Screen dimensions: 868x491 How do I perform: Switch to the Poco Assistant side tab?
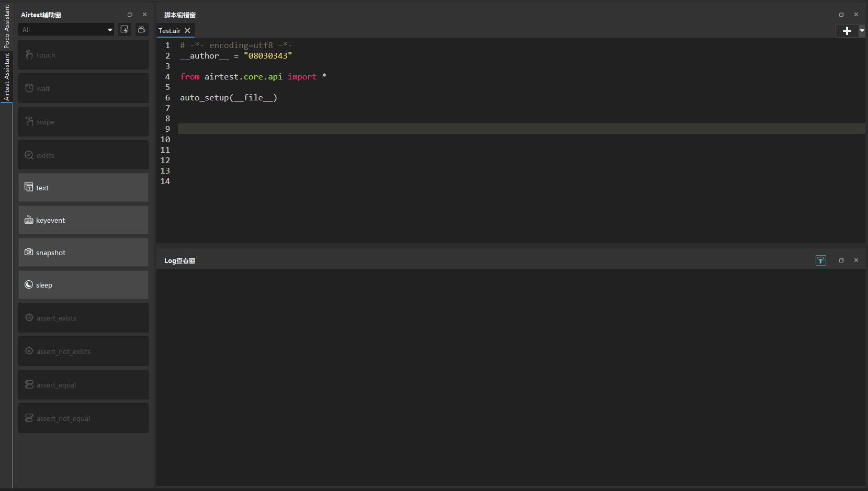pos(7,27)
